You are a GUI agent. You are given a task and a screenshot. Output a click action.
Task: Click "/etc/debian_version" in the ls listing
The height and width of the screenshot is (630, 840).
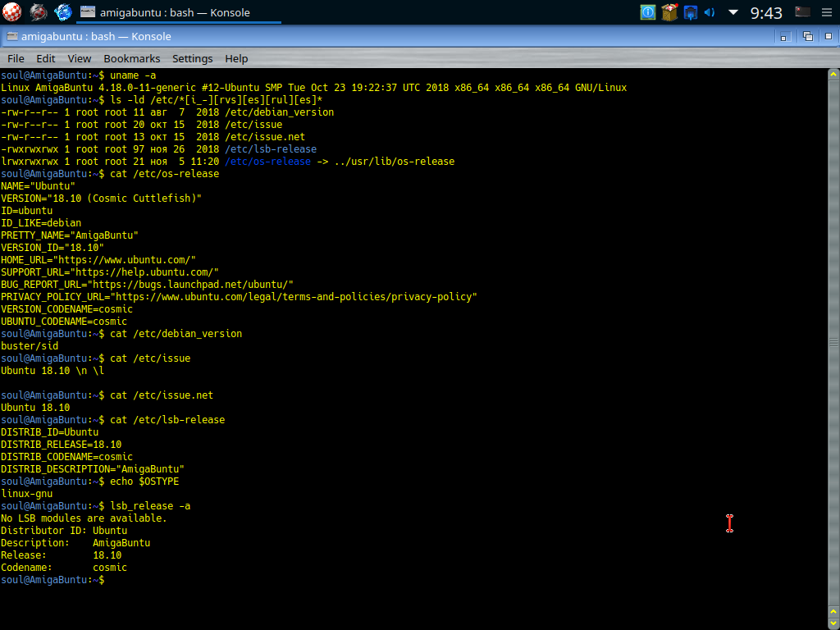point(279,112)
